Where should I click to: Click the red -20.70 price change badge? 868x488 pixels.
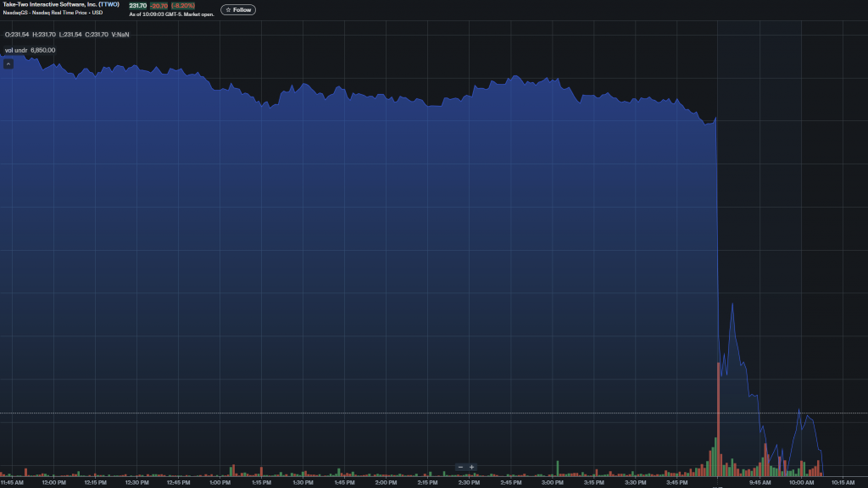159,6
